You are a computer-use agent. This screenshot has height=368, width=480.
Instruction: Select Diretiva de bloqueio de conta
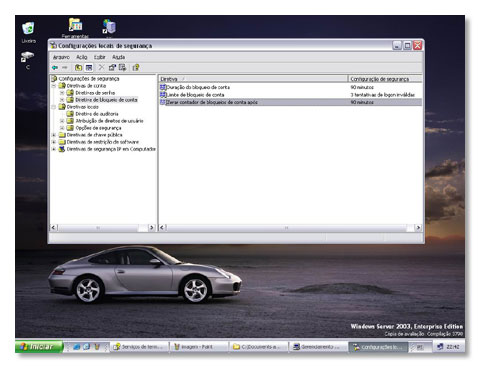tap(106, 100)
